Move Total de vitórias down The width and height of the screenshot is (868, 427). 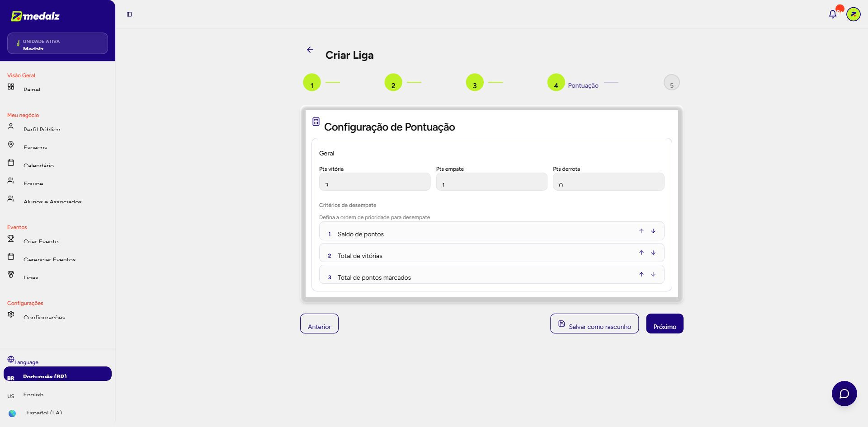[x=653, y=253]
